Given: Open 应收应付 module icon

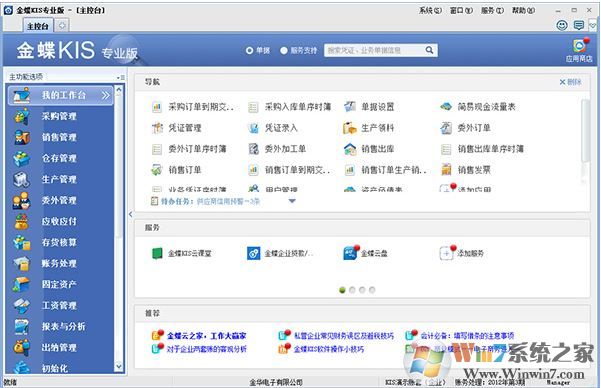Looking at the screenshot, I should coord(22,222).
